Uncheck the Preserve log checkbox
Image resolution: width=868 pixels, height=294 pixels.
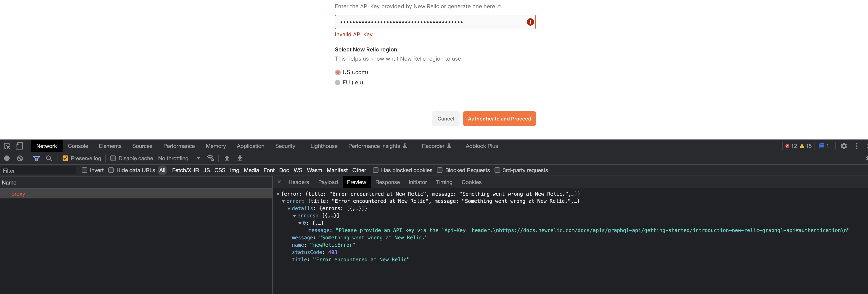pos(65,158)
